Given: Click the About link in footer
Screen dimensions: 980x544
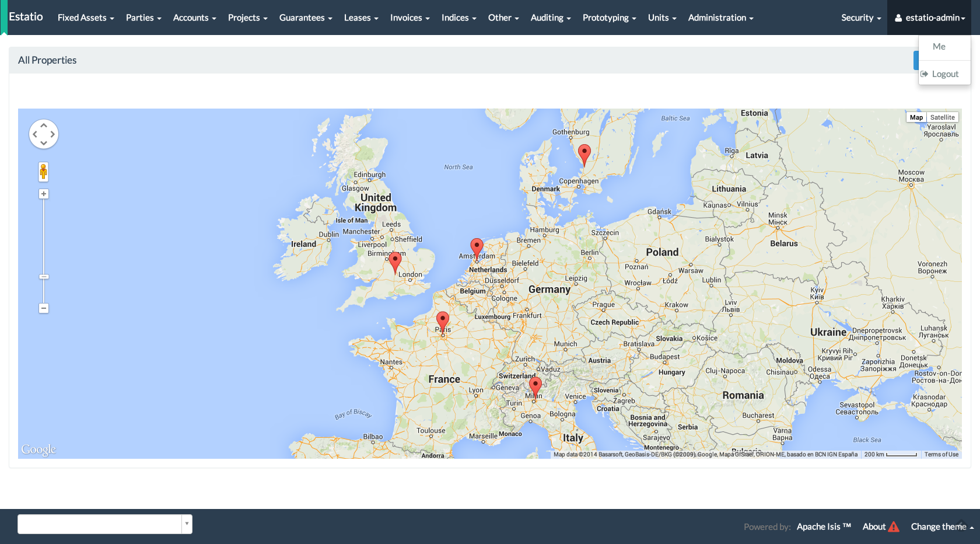Looking at the screenshot, I should 874,526.
